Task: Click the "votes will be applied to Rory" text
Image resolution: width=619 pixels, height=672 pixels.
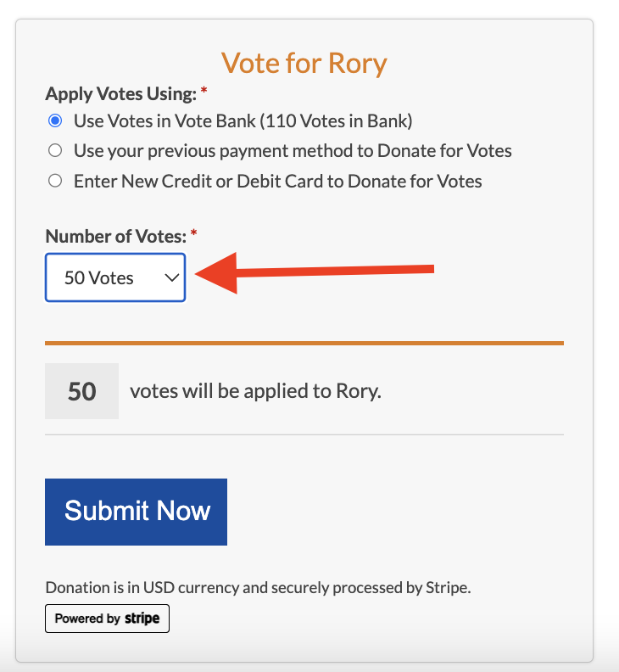Action: pos(255,391)
